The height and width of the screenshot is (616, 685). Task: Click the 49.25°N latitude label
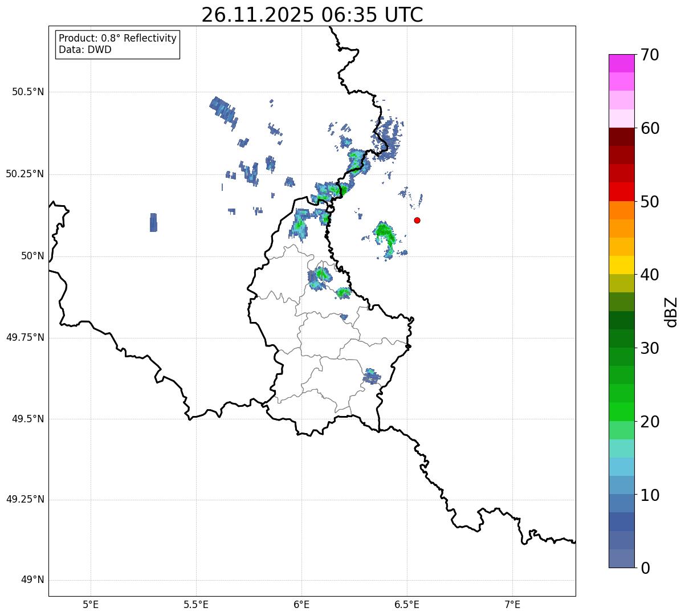tap(25, 499)
